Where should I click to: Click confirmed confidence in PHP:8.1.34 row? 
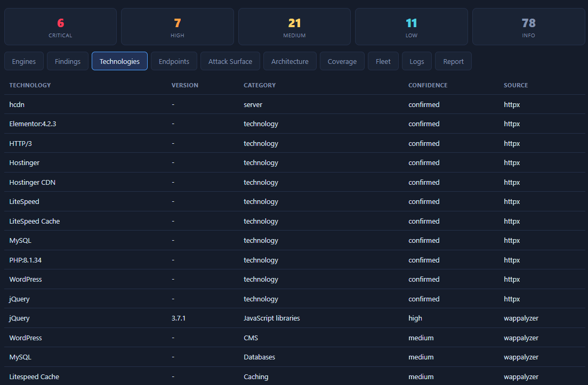click(x=424, y=260)
